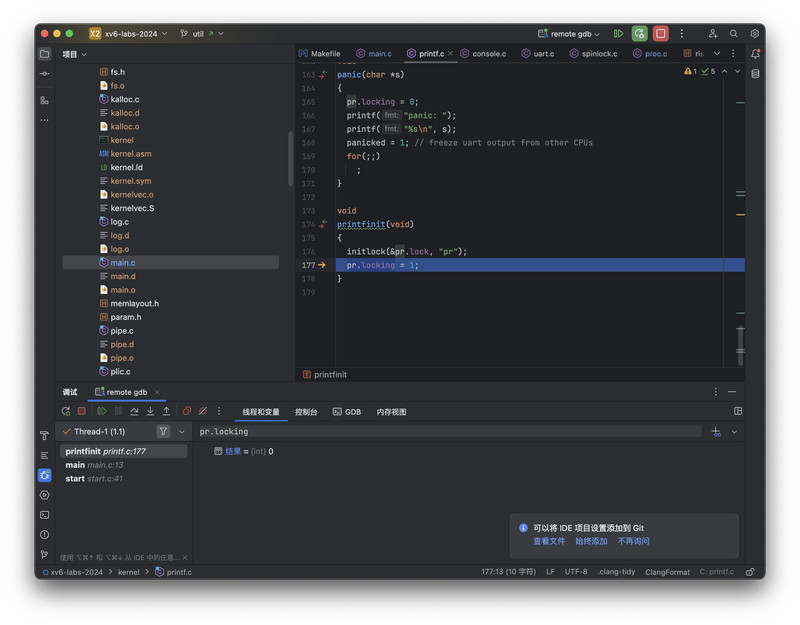Switch to the Makefile editor tab
The width and height of the screenshot is (800, 625).
320,54
